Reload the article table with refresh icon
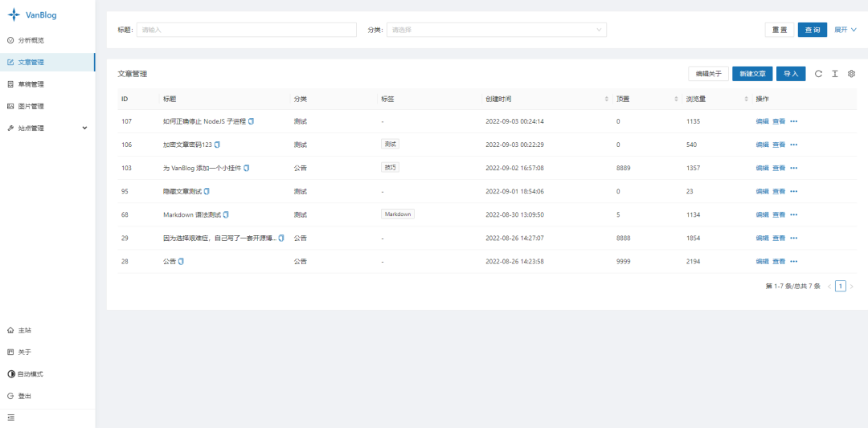 (818, 74)
